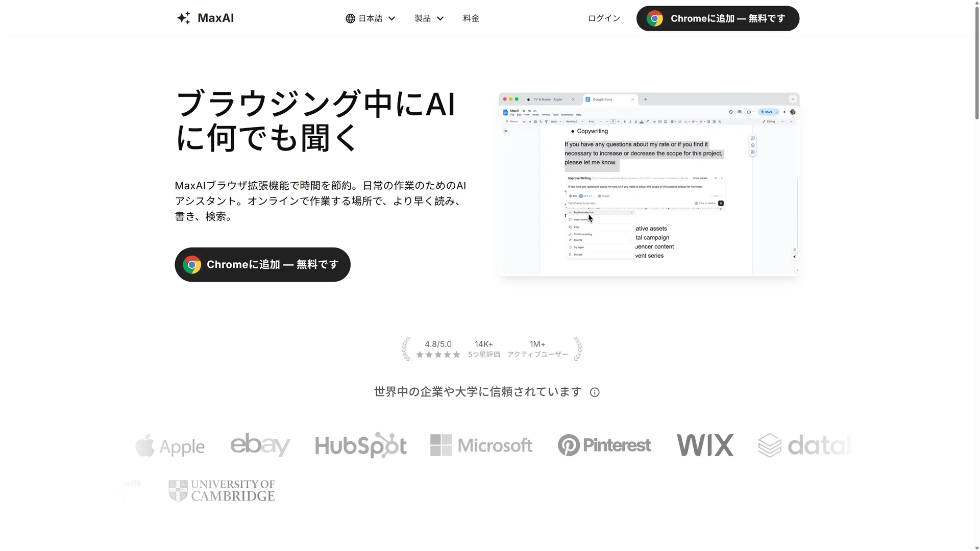Open the 料金 pricing page
The height and width of the screenshot is (551, 980).
coord(471,18)
